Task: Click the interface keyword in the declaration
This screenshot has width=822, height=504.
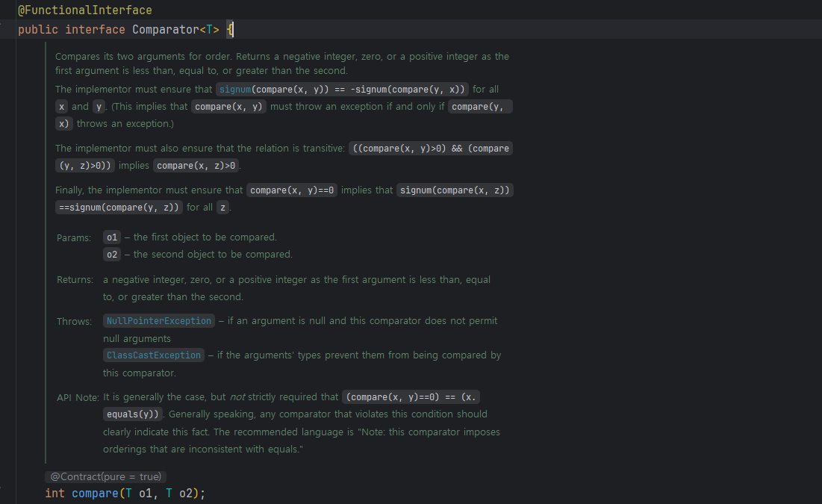Action: (95, 30)
